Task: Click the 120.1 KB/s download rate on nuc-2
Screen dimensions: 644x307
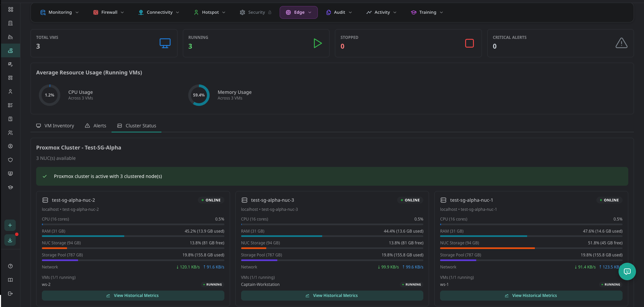Action: click(x=188, y=267)
